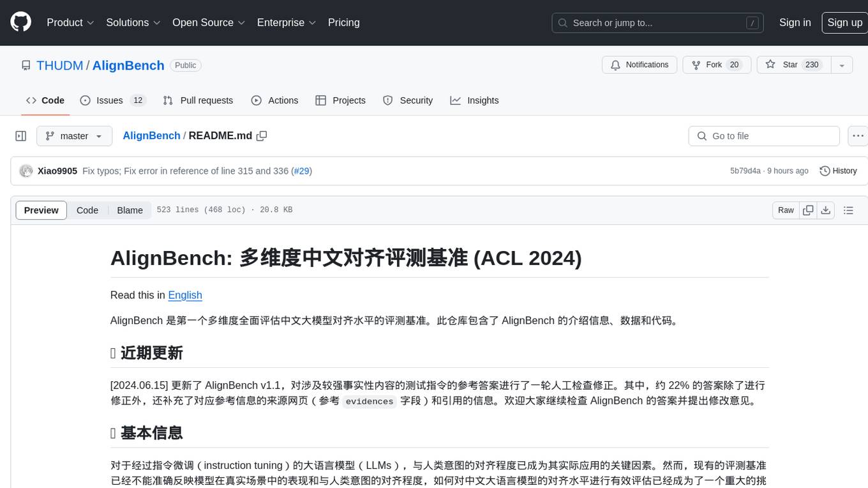Switch to the Security tab
This screenshot has width=868, height=488.
tap(408, 100)
